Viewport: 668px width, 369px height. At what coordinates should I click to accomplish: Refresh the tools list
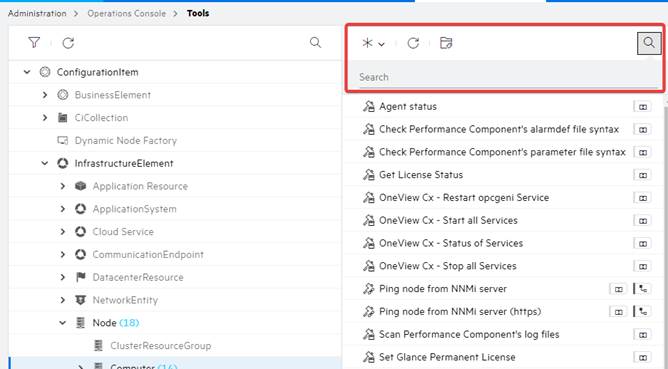tap(413, 43)
